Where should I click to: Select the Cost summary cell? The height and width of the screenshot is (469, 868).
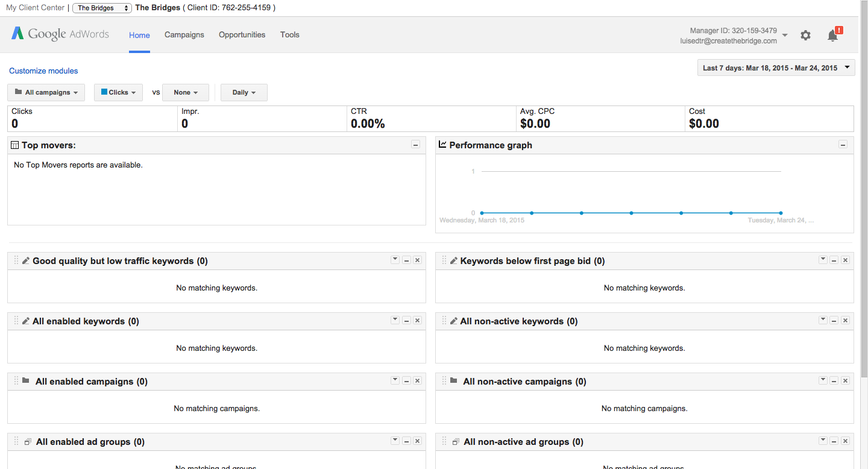[x=770, y=119]
